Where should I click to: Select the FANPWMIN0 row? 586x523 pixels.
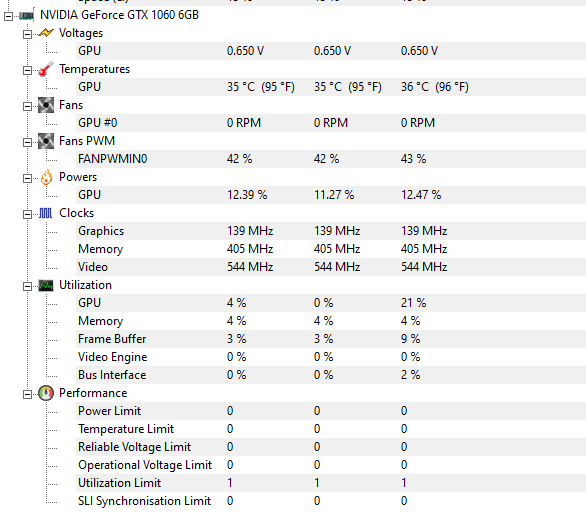[331, 159]
